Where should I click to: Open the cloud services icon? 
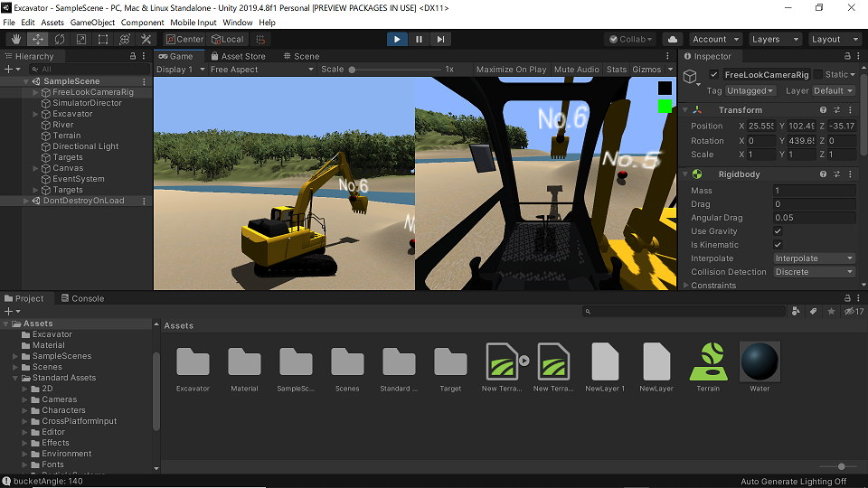(672, 39)
